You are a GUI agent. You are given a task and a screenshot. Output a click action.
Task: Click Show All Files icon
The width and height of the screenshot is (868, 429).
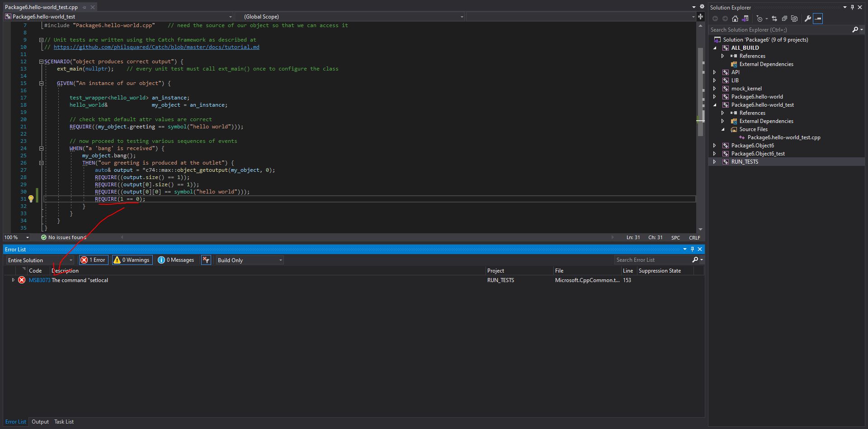point(794,19)
